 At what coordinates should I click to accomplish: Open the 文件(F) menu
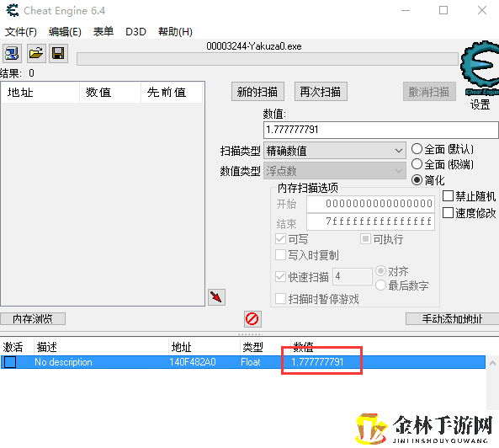coord(21,32)
